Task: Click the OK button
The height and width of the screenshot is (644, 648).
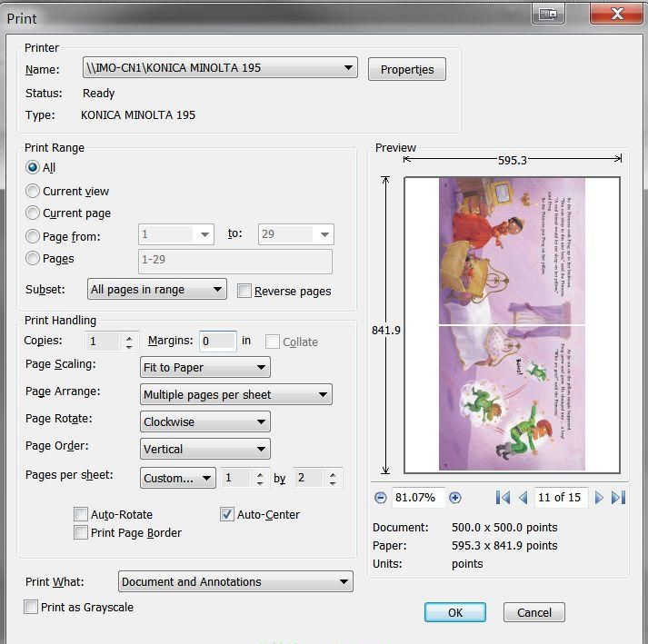Action: click(455, 612)
